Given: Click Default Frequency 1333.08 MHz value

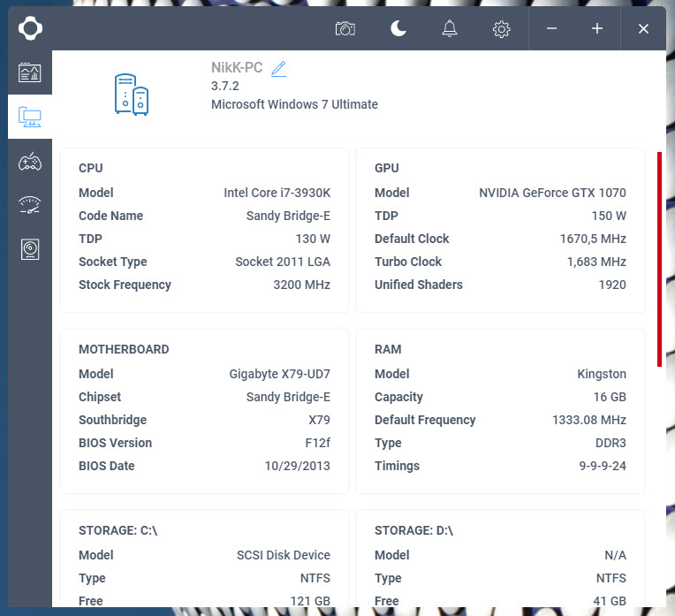Looking at the screenshot, I should point(589,420).
